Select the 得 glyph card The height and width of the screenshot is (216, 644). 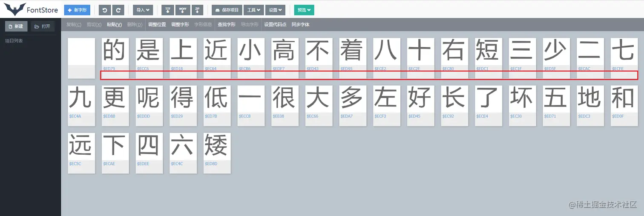[183, 106]
